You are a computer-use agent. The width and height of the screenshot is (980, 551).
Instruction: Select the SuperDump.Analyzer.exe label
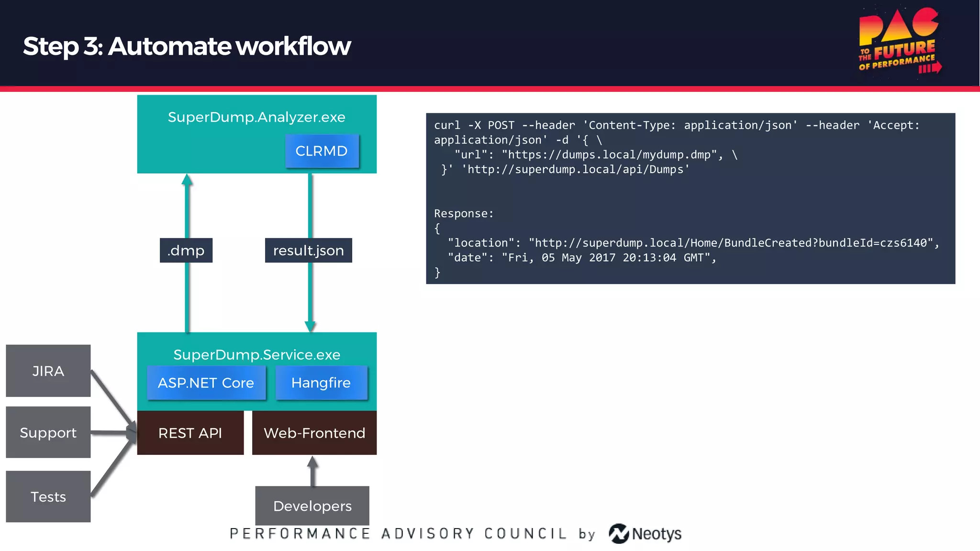[256, 117]
